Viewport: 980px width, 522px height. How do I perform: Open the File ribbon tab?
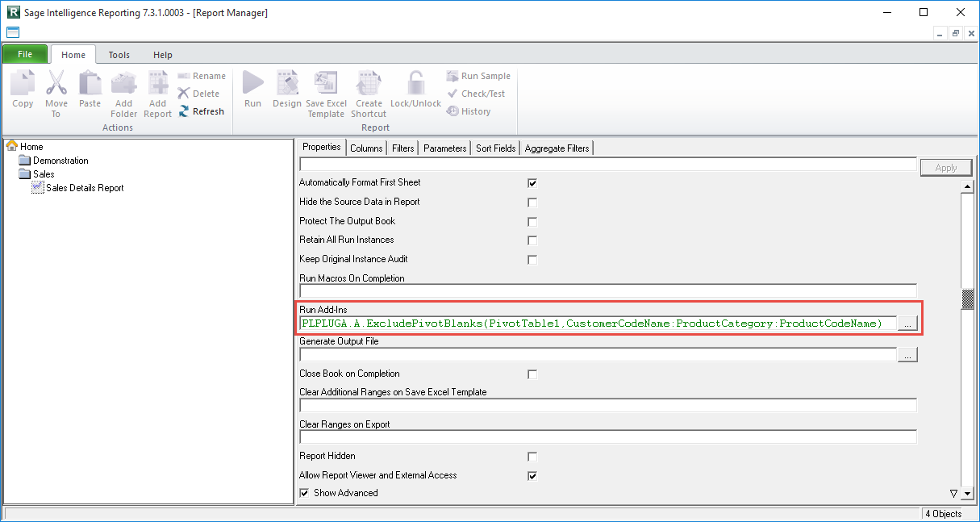point(25,55)
